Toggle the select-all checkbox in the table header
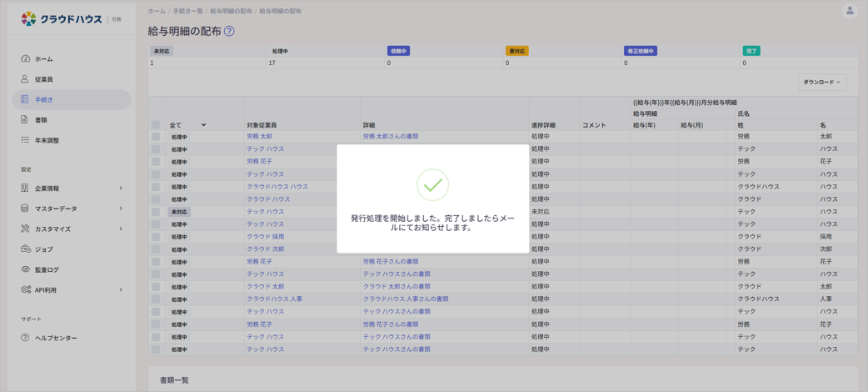 point(156,125)
